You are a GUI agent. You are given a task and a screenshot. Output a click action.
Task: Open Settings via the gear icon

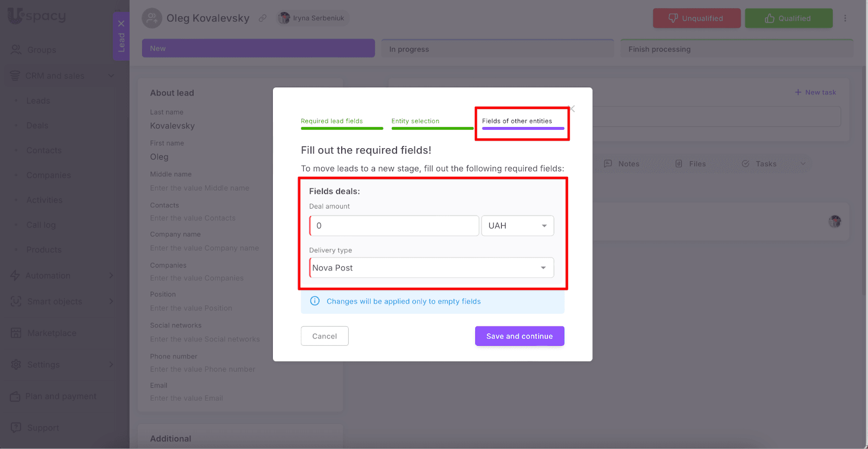click(x=16, y=364)
